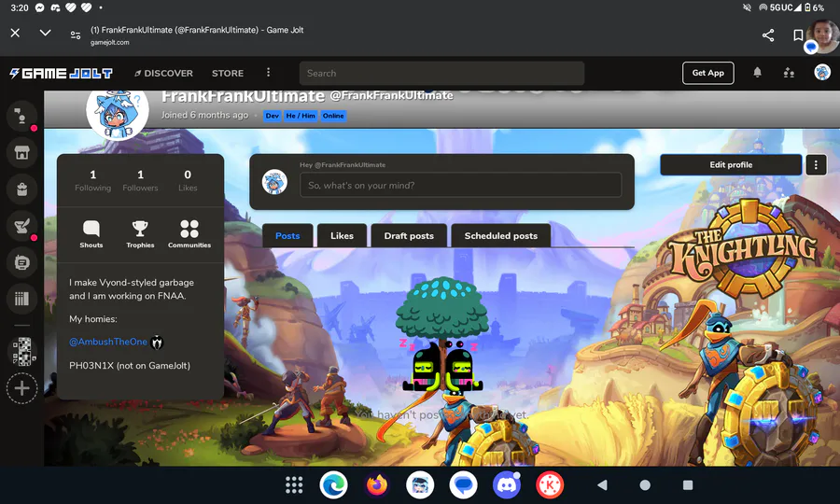Select the Posts tab

287,235
